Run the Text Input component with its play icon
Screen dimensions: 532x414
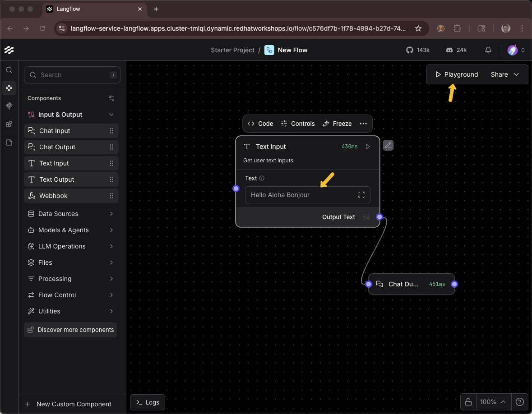point(368,147)
